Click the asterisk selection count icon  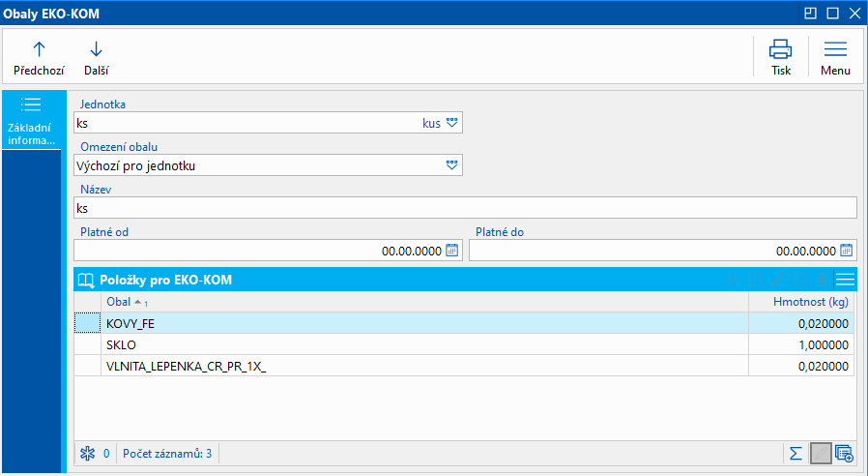[87, 454]
